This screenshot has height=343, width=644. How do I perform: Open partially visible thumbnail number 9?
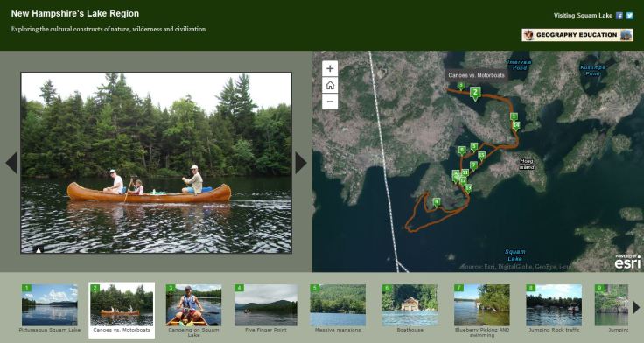(612, 305)
